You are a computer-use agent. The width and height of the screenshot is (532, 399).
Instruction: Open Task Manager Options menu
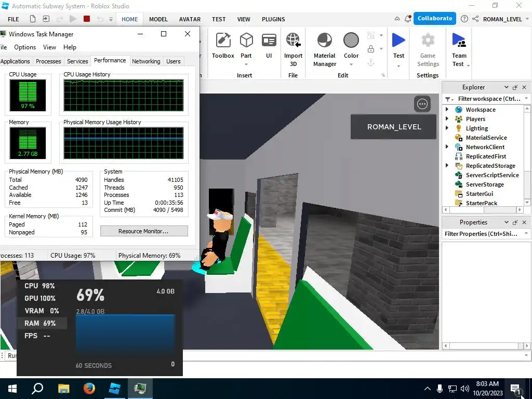point(25,47)
